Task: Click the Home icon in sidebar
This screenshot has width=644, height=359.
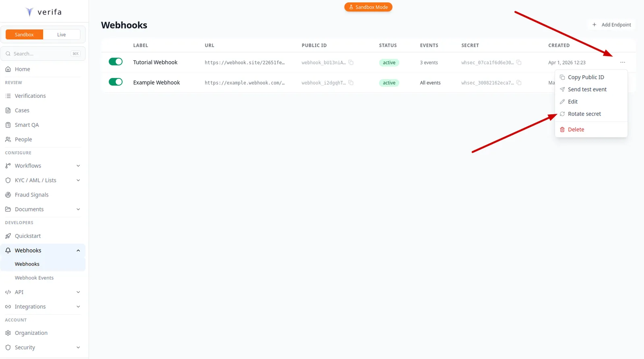Action: point(8,69)
